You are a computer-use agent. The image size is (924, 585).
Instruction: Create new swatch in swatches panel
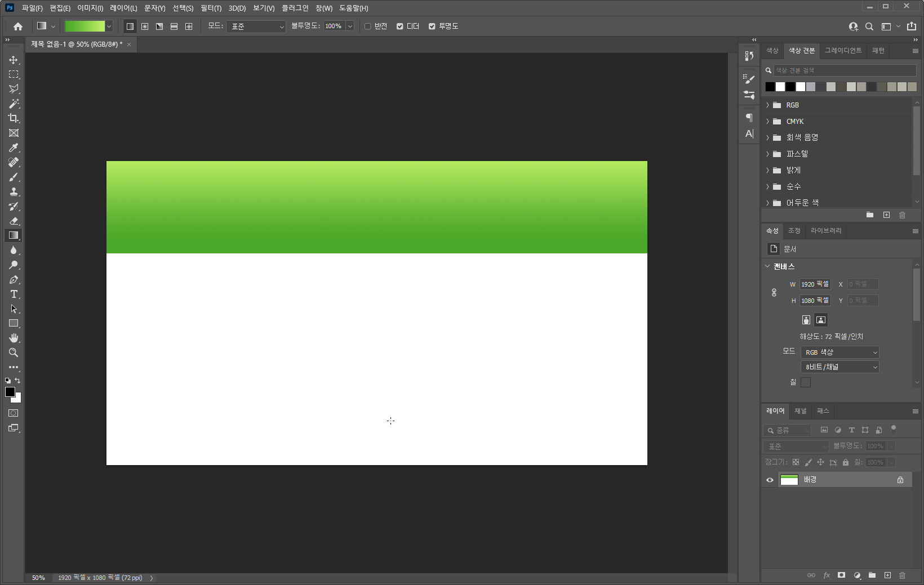tap(886, 215)
